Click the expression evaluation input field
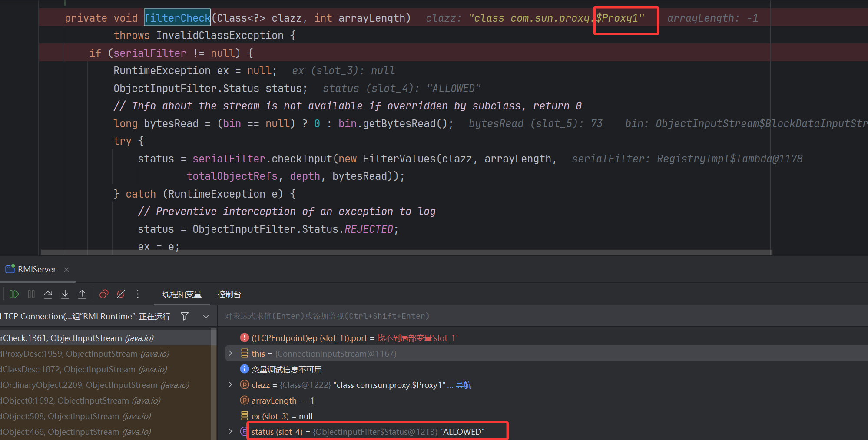Screen dimensions: 868x440 pyautogui.click(x=521, y=316)
